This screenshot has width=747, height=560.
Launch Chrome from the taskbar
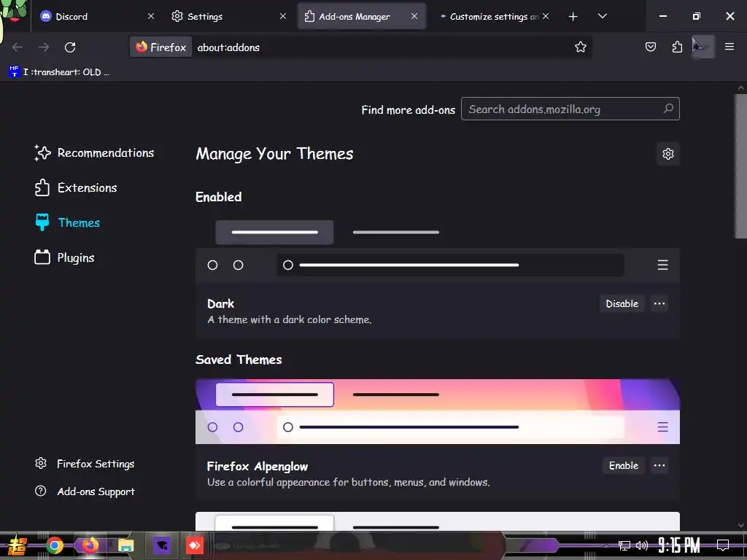click(55, 545)
